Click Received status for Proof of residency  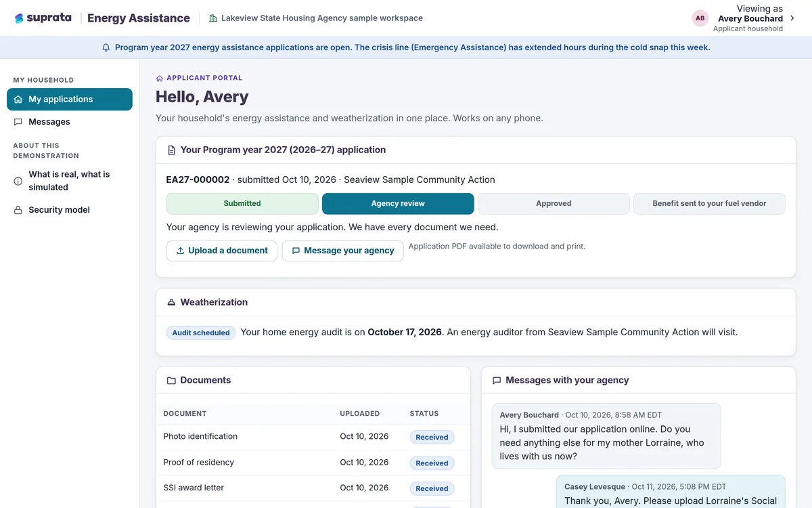coord(432,463)
